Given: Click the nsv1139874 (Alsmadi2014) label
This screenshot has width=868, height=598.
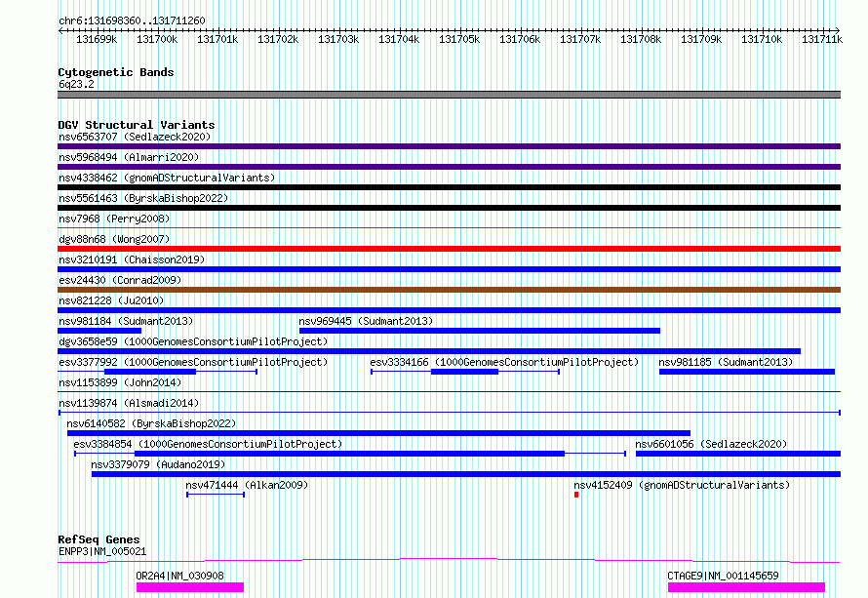Looking at the screenshot, I should 129,403.
